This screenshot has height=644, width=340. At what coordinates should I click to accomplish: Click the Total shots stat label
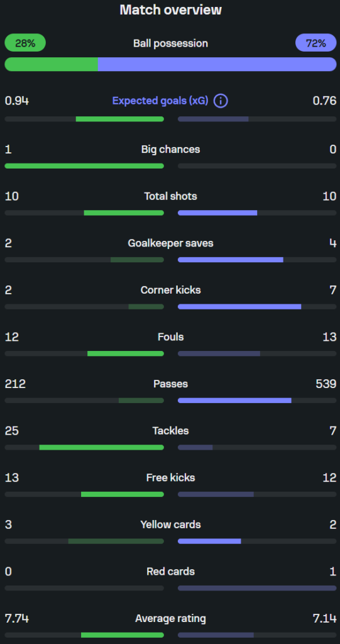(x=170, y=196)
